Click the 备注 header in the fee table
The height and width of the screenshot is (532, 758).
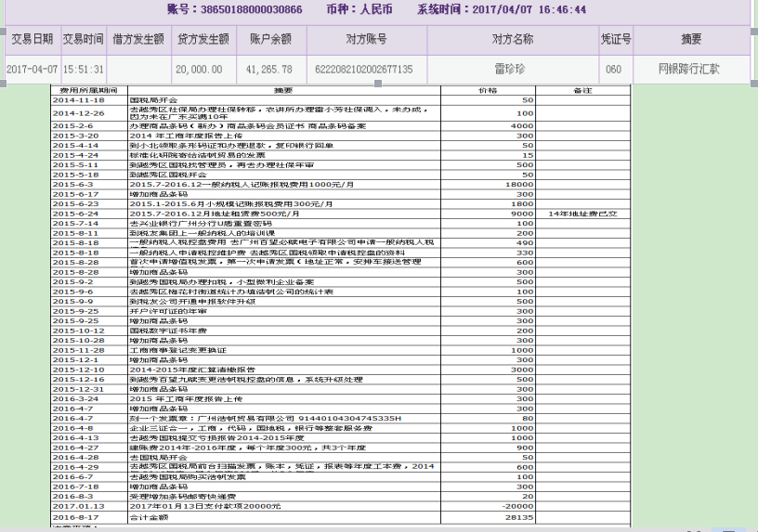click(x=582, y=90)
